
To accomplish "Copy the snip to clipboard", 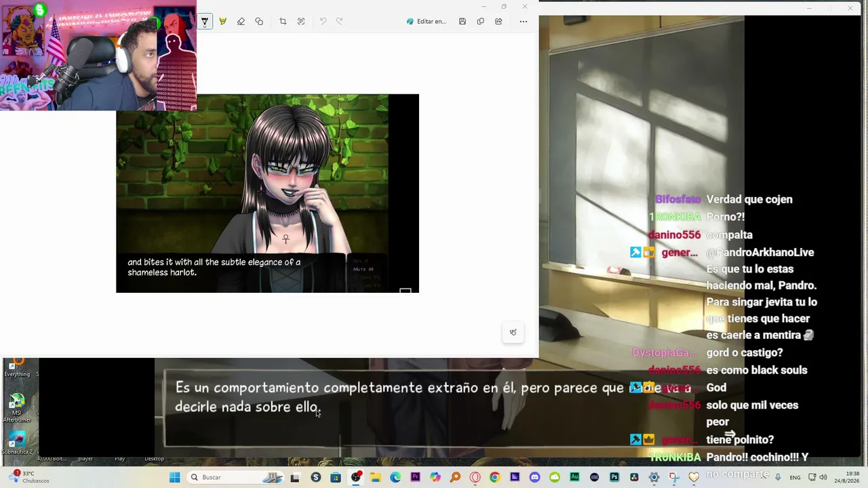I will (x=480, y=22).
